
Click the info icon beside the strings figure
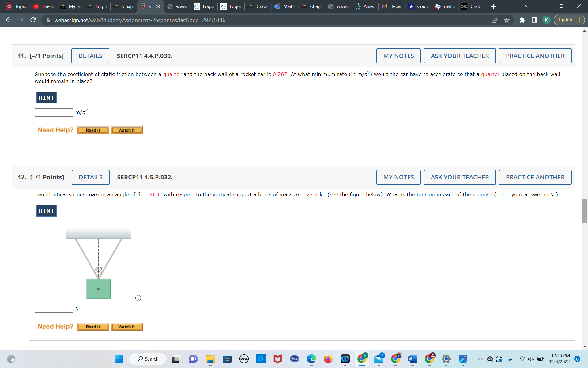point(138,298)
